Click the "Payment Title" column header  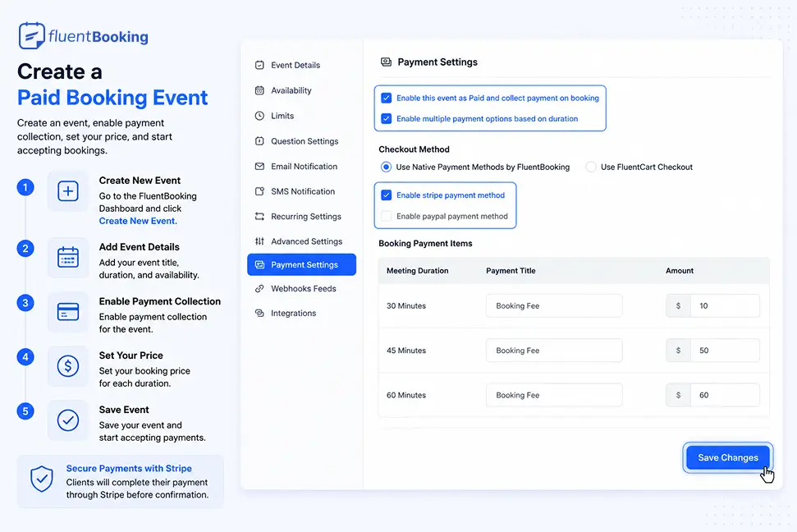[x=511, y=271]
